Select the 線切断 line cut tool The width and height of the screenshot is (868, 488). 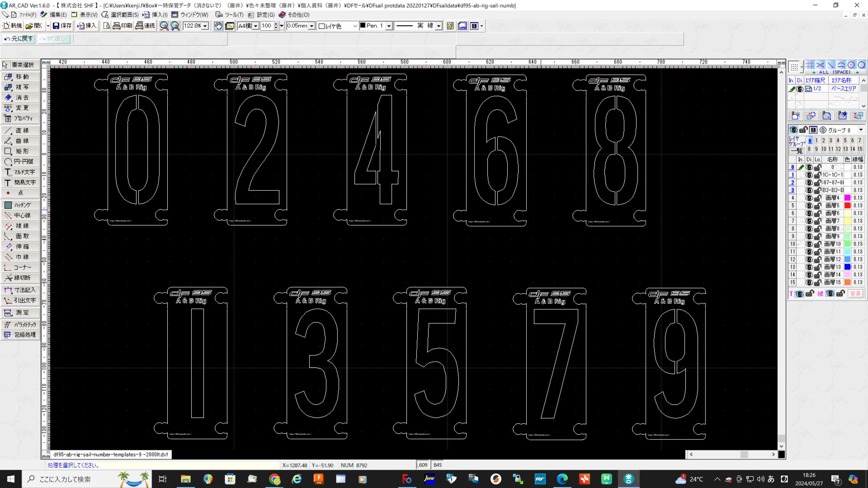coord(20,278)
